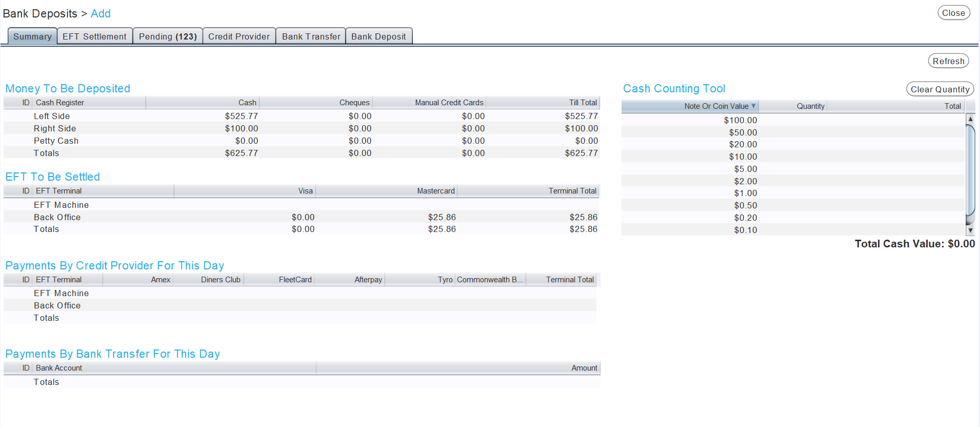Click the Till Total column header
980x427 pixels.
[543, 103]
